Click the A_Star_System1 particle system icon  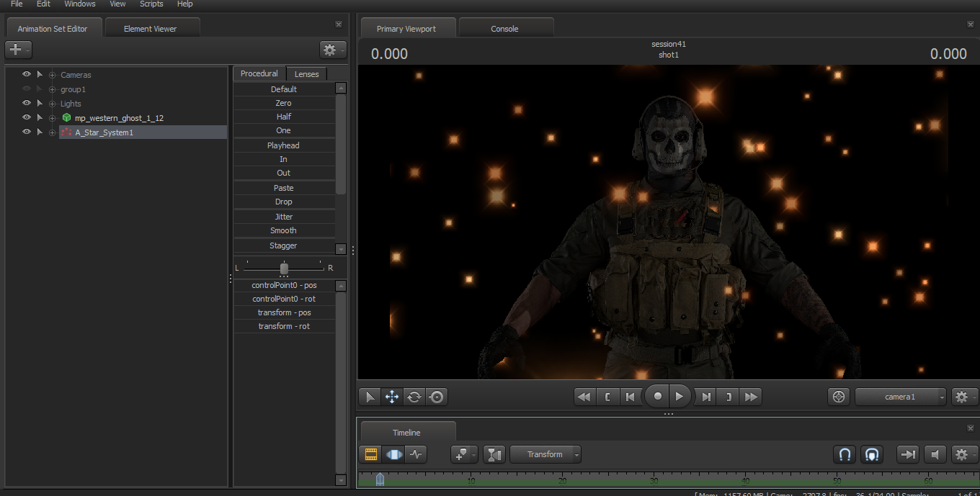(x=66, y=132)
